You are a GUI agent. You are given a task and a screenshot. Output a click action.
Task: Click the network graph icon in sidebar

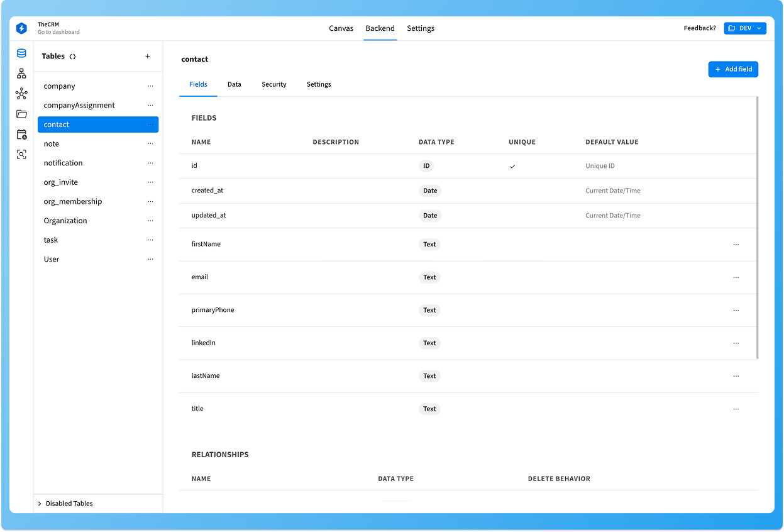pyautogui.click(x=21, y=94)
